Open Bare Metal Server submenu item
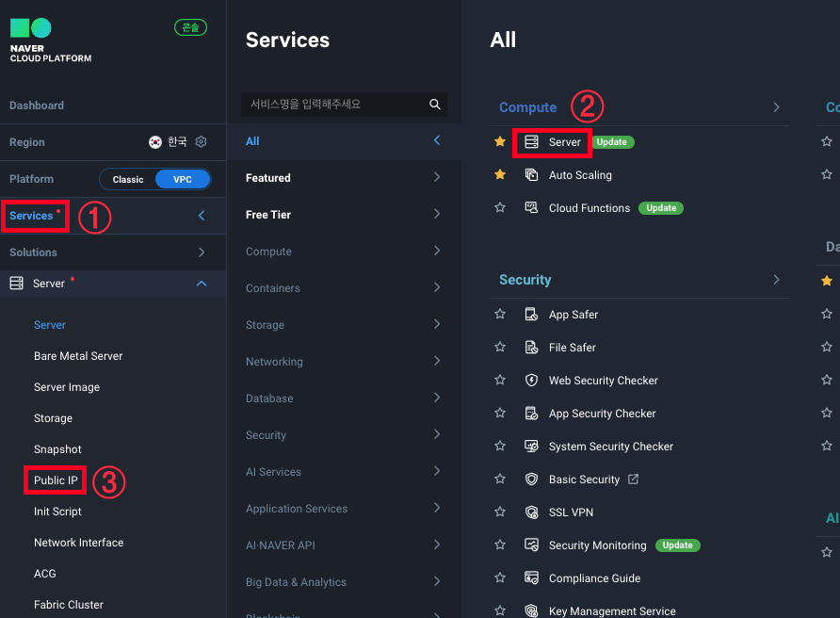 coord(78,356)
